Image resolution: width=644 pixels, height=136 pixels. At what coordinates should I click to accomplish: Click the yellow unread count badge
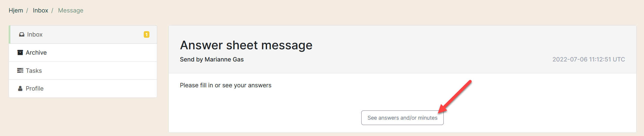[146, 34]
